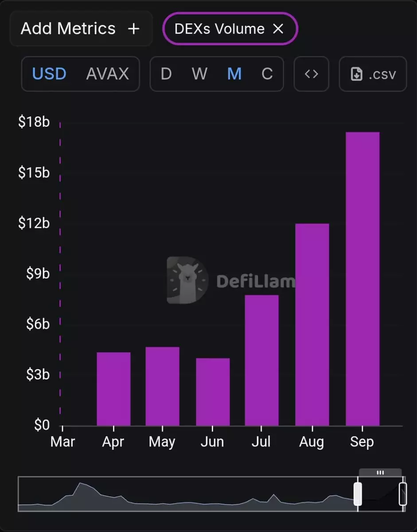
Task: Remove the DEXs Volume metric chip
Action: (x=278, y=29)
